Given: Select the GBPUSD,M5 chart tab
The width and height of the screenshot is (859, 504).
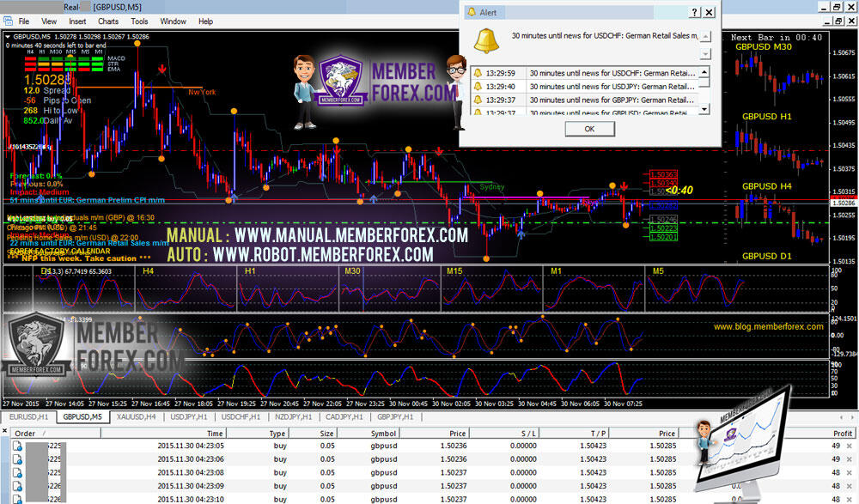Looking at the screenshot, I should pos(82,417).
